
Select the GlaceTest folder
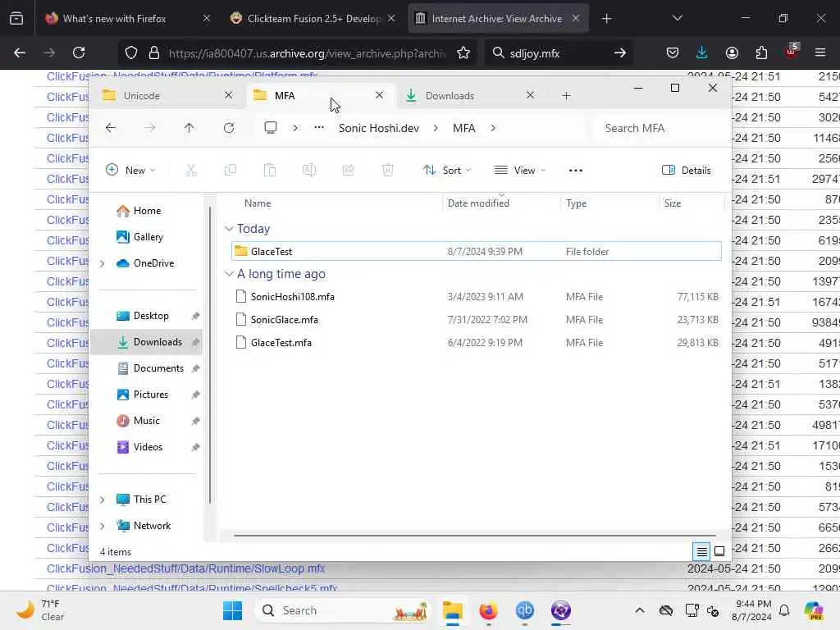point(477,251)
